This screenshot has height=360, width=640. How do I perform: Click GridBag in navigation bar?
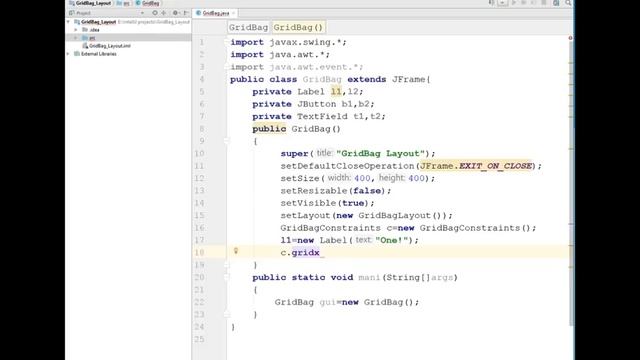pos(147,3)
